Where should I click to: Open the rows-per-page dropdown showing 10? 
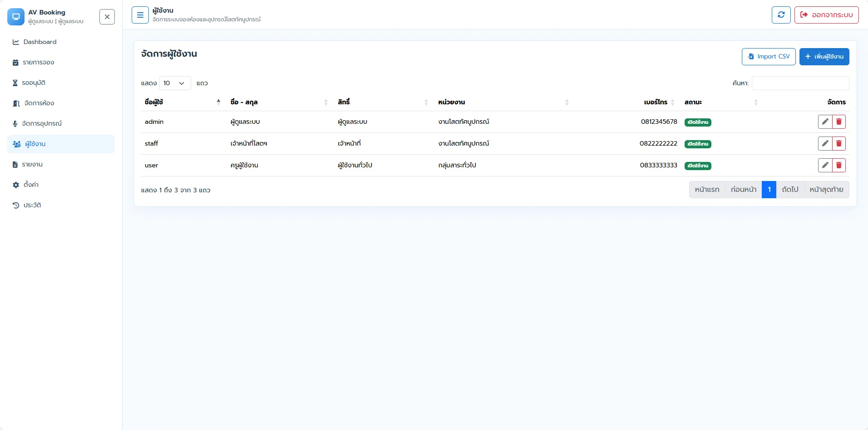pos(175,83)
